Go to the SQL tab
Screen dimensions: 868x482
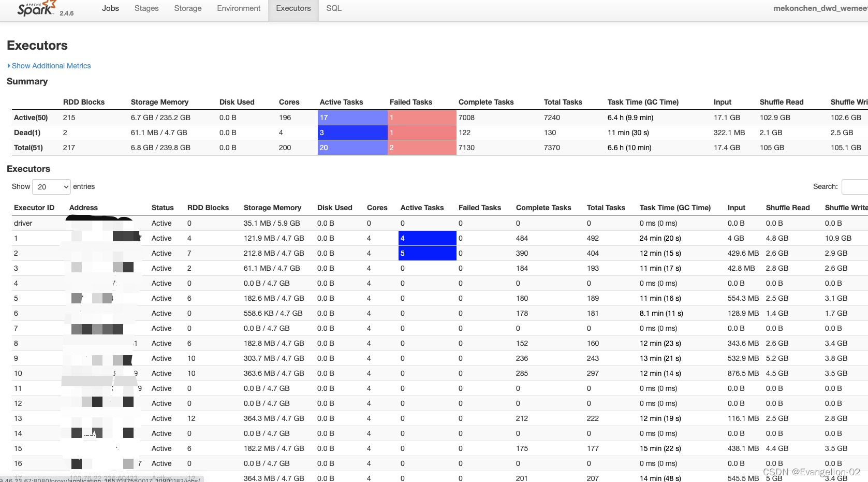pyautogui.click(x=334, y=8)
